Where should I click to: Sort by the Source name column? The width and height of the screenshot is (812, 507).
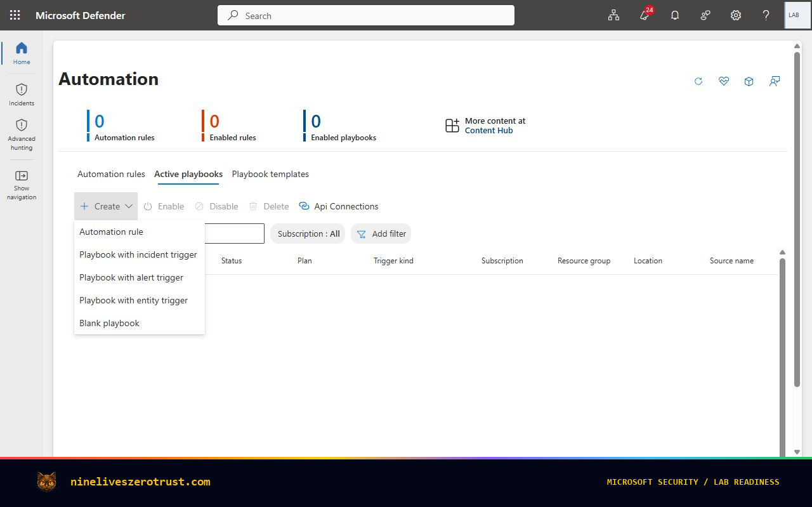[x=731, y=261]
